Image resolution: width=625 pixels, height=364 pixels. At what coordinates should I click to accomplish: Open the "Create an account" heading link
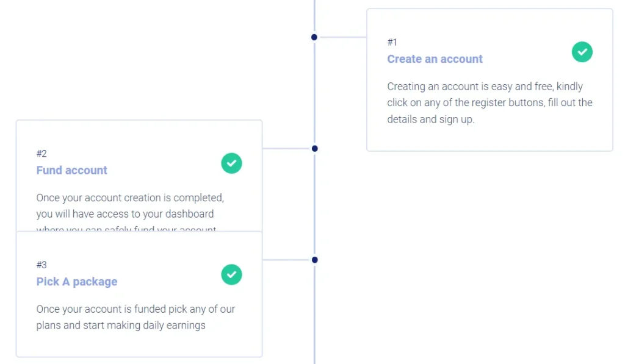point(435,59)
